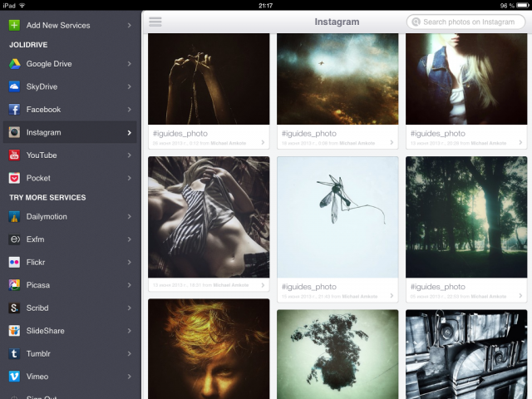Open the YouTube icon in sidebar
The image size is (532, 399).
pos(14,155)
